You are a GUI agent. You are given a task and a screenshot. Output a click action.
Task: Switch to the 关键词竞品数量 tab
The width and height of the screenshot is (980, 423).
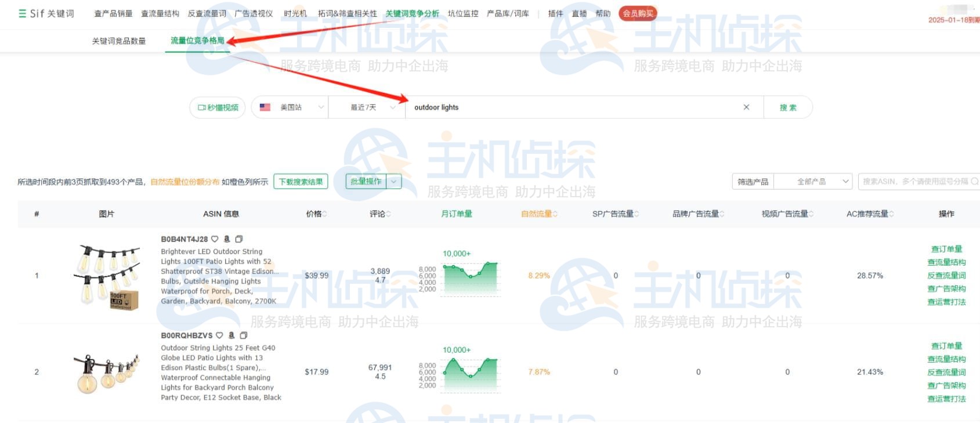[x=119, y=41]
